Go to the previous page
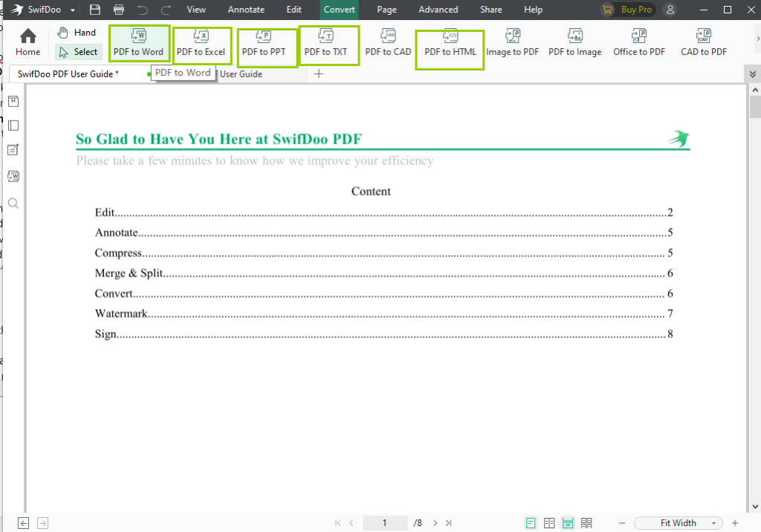Screen dimensions: 761x532 click(x=352, y=523)
